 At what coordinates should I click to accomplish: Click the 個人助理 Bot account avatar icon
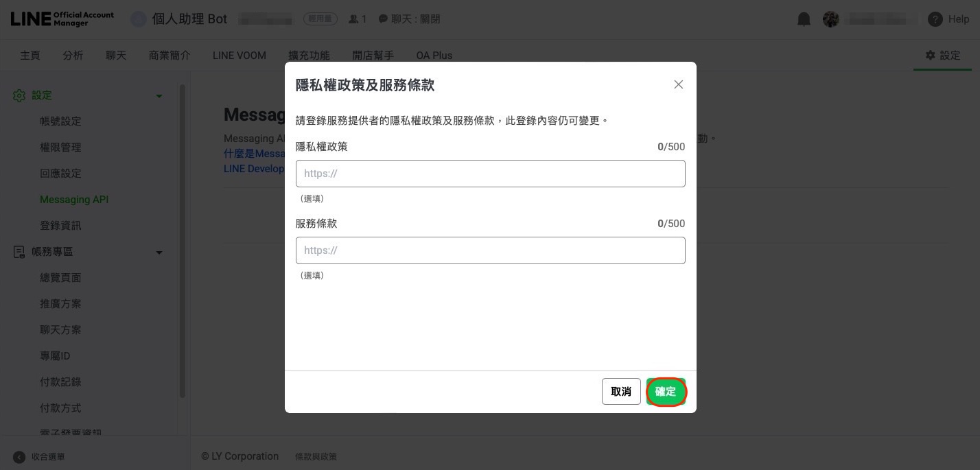tap(139, 19)
